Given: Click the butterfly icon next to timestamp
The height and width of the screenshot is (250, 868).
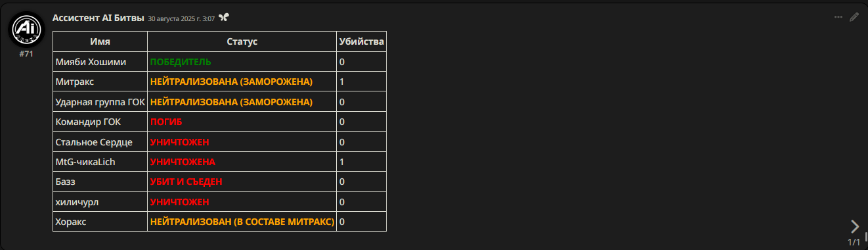Looking at the screenshot, I should pos(225,18).
